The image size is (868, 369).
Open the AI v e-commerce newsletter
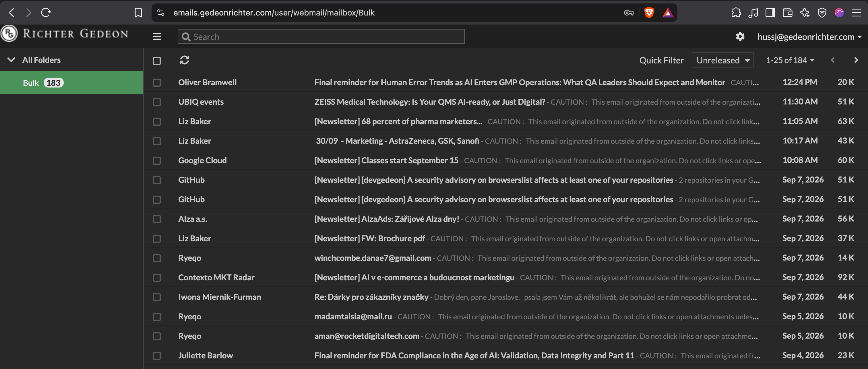tap(414, 277)
